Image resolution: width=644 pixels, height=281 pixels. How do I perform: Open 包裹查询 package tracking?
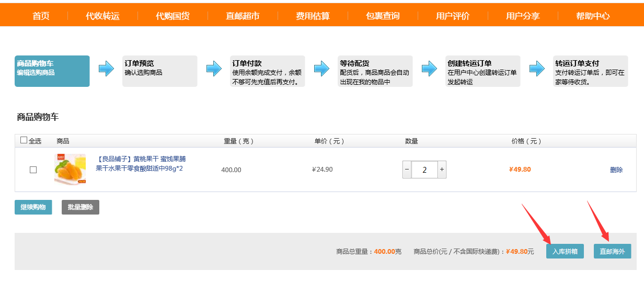[383, 16]
